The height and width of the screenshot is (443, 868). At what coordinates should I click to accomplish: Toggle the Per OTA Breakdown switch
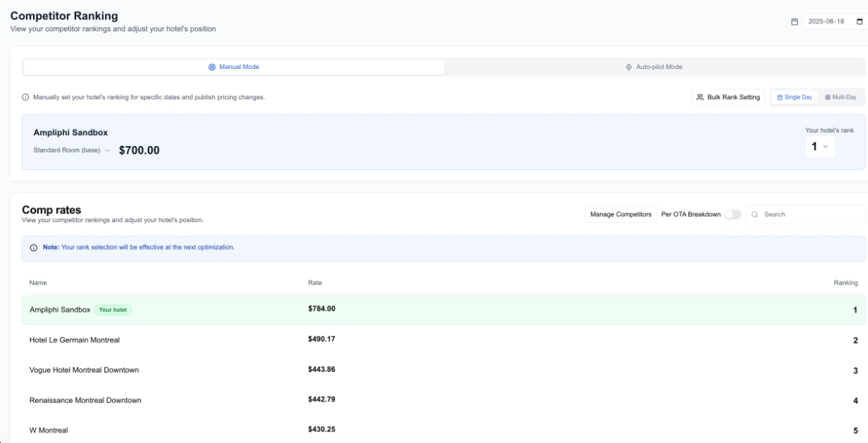pos(732,214)
